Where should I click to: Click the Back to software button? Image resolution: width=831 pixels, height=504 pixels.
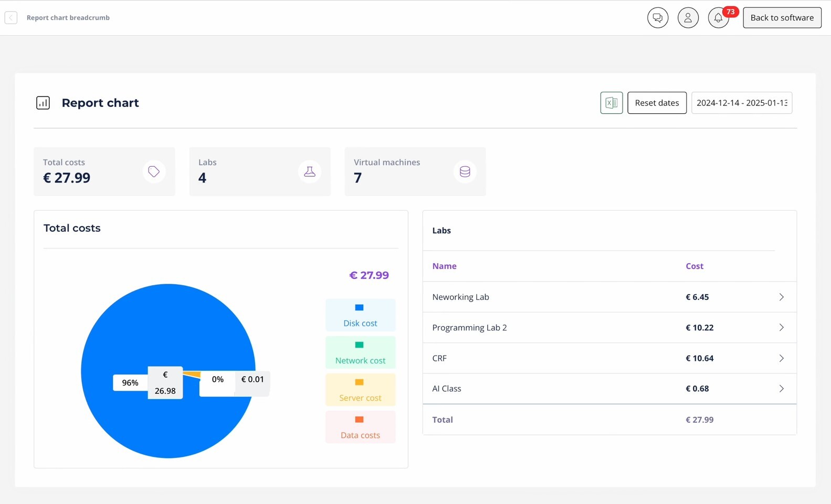782,18
